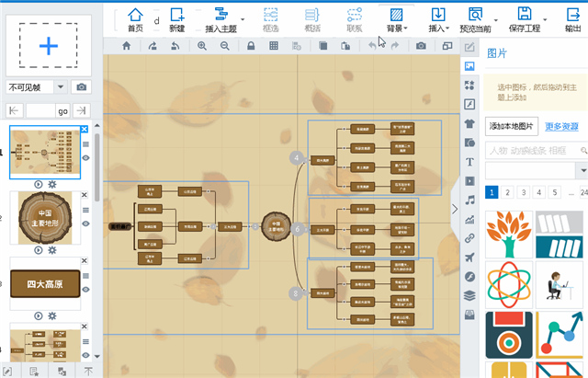Click the 首页 home button
Screen dimensions: 588x378
point(135,19)
